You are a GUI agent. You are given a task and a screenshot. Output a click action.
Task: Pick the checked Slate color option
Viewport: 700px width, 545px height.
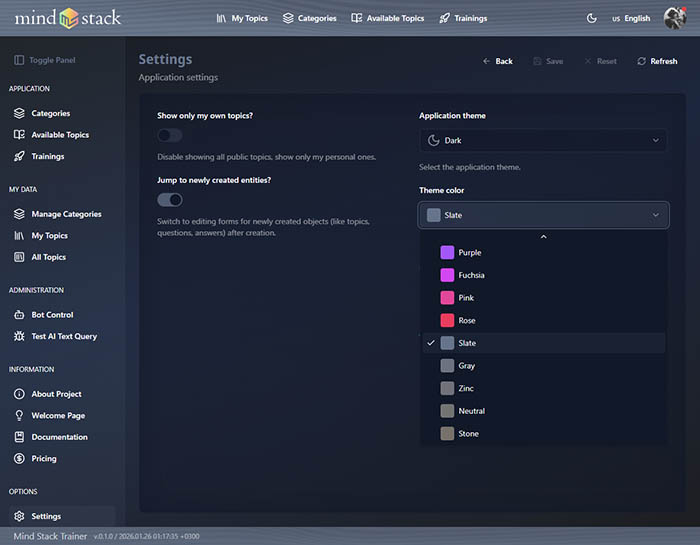pyautogui.click(x=543, y=343)
